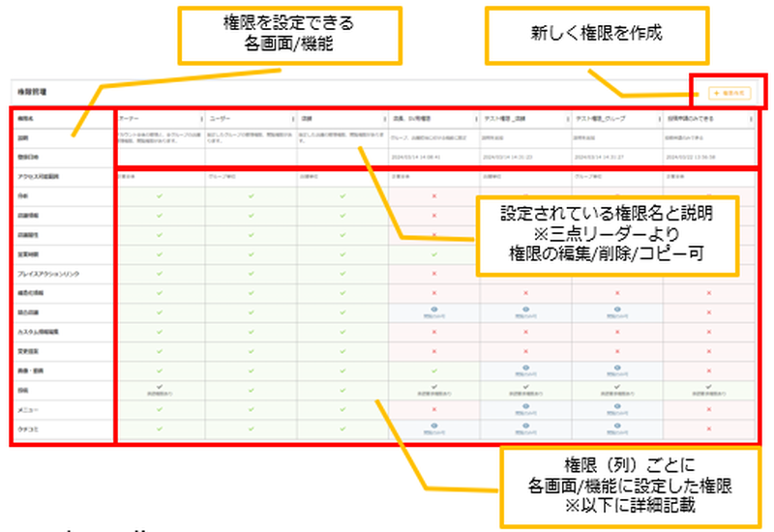Click オーナー checkmark in the 分析 row
Image resolution: width=774 pixels, height=532 pixels.
pyautogui.click(x=160, y=196)
